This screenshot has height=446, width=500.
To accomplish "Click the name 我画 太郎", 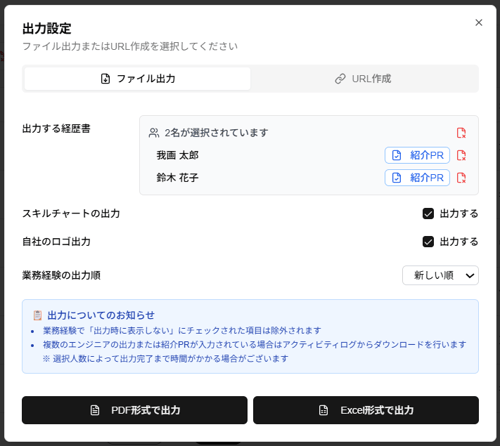I will [x=177, y=155].
